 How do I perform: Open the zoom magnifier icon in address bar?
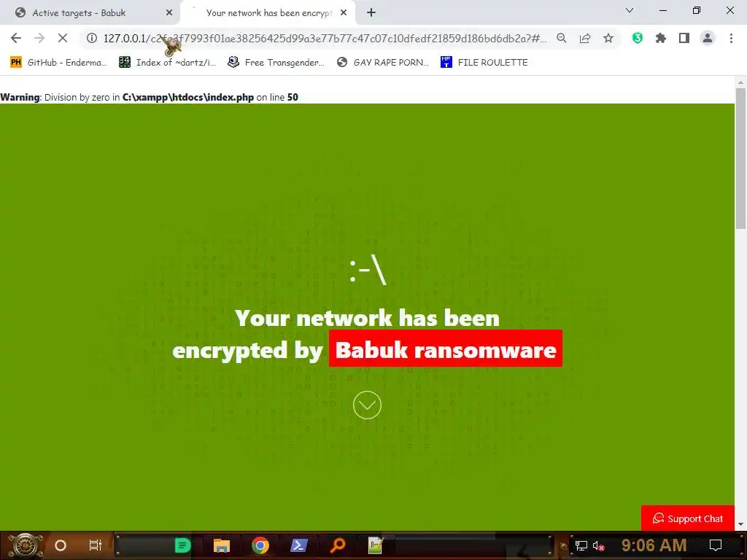[x=562, y=39]
